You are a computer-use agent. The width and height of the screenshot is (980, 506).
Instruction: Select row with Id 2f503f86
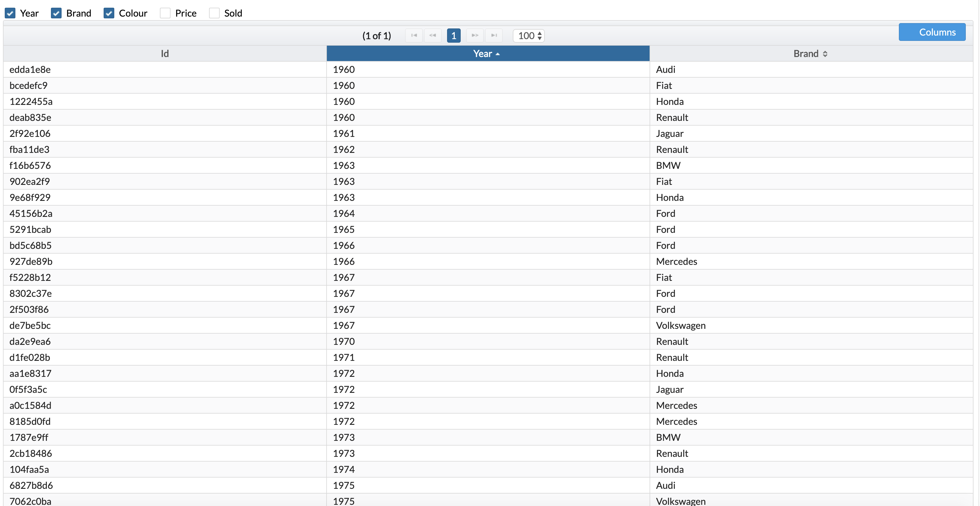[488, 310]
